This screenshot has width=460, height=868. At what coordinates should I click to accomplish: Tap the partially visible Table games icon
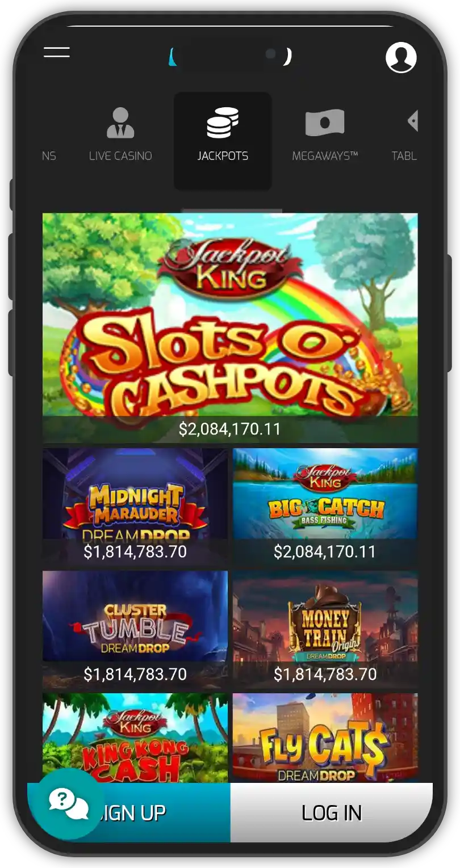pyautogui.click(x=413, y=121)
